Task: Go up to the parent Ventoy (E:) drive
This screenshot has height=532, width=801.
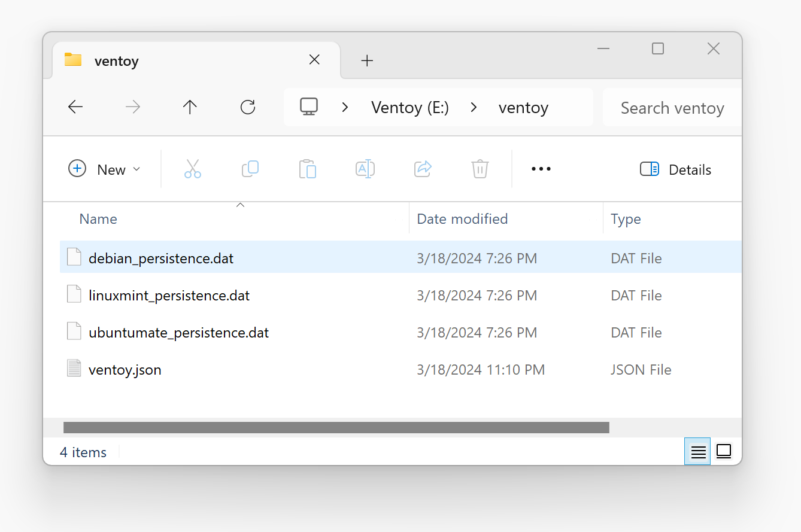Action: pyautogui.click(x=190, y=107)
